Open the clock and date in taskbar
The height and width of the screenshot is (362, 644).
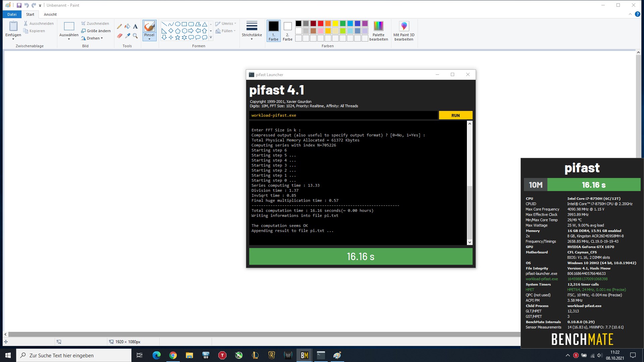[x=615, y=355]
